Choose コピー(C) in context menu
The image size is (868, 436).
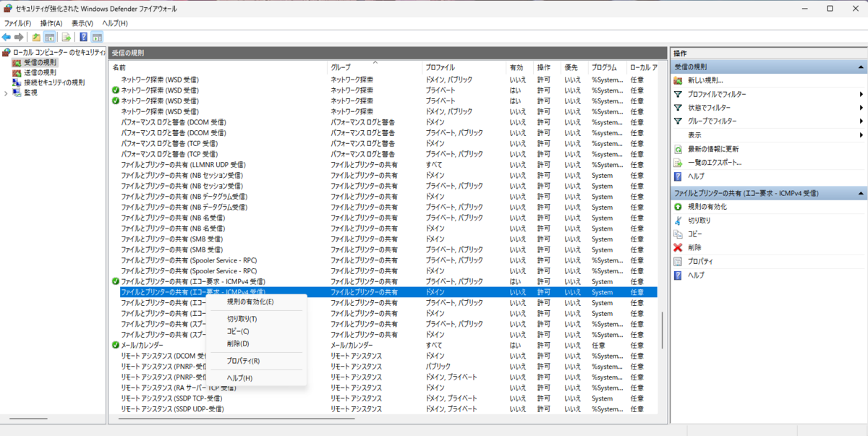point(257,331)
